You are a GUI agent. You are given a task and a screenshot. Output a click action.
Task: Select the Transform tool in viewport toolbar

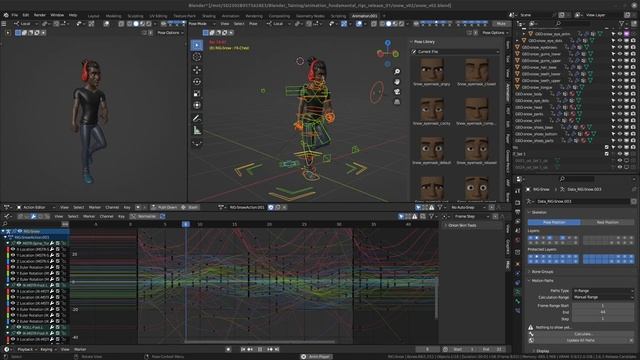(197, 105)
